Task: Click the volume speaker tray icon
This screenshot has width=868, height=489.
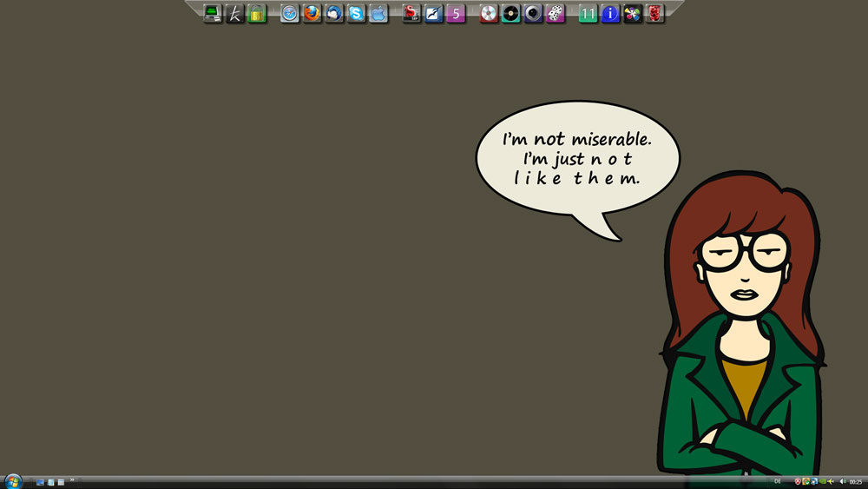Action: coord(842,481)
